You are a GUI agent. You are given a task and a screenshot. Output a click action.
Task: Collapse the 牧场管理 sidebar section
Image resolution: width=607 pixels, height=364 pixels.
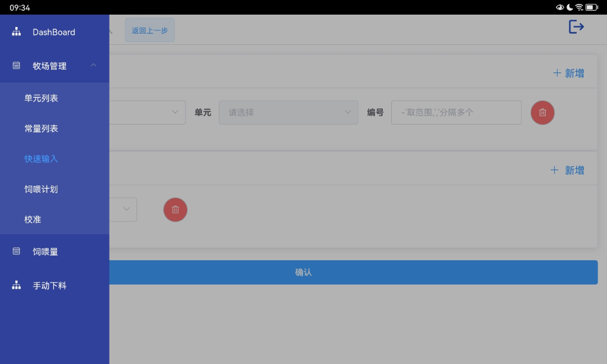pyautogui.click(x=93, y=65)
